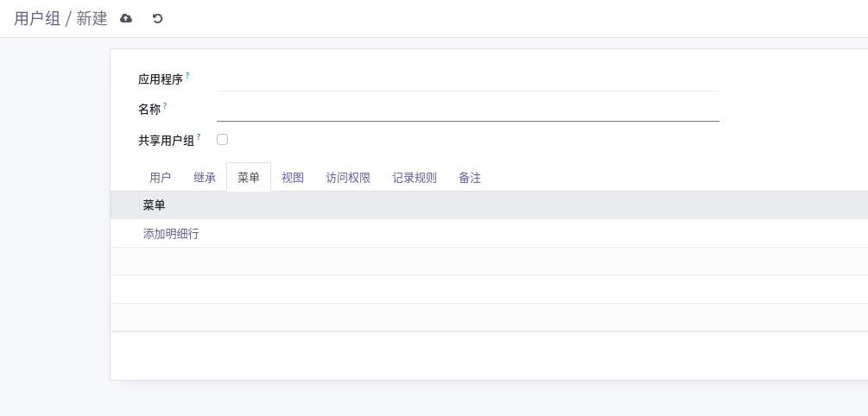Image resolution: width=868 pixels, height=416 pixels.
Task: Open the 视图 tab
Action: pos(293,178)
